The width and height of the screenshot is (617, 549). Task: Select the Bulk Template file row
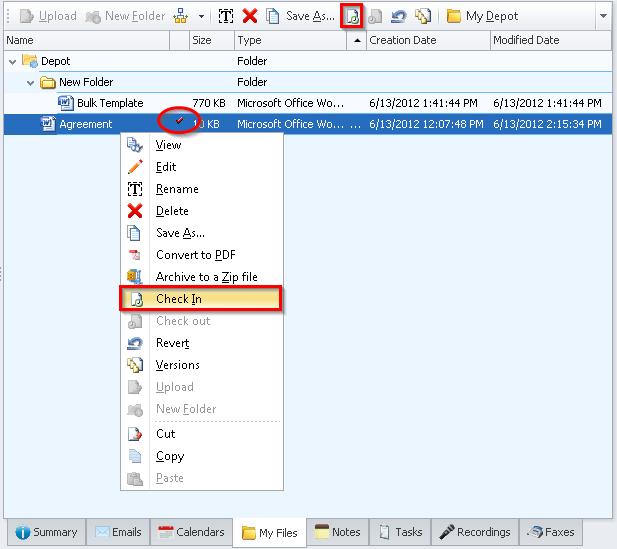click(x=109, y=103)
